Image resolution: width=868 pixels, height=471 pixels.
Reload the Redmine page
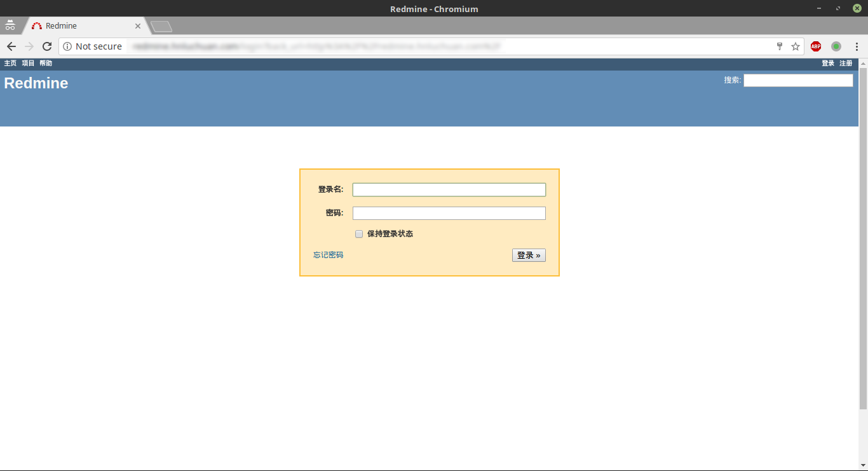47,46
